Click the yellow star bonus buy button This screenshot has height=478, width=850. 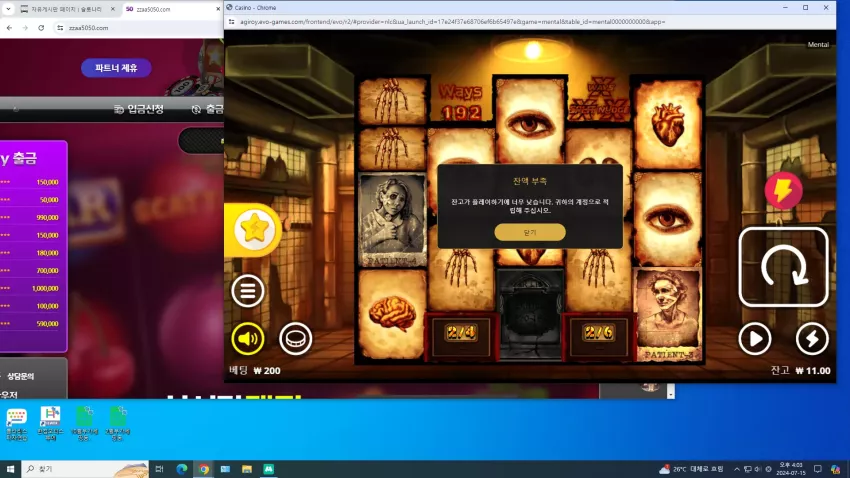pyautogui.click(x=254, y=230)
